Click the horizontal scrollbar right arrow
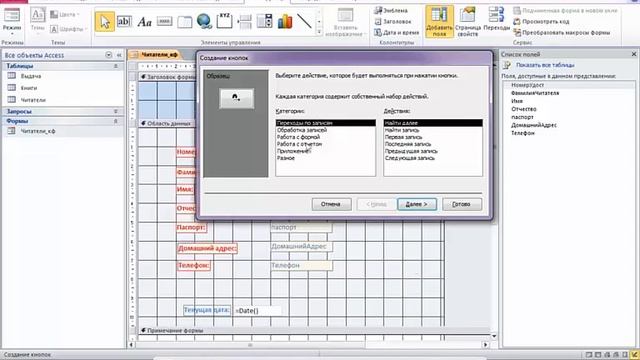The image size is (640, 360). tap(485, 345)
